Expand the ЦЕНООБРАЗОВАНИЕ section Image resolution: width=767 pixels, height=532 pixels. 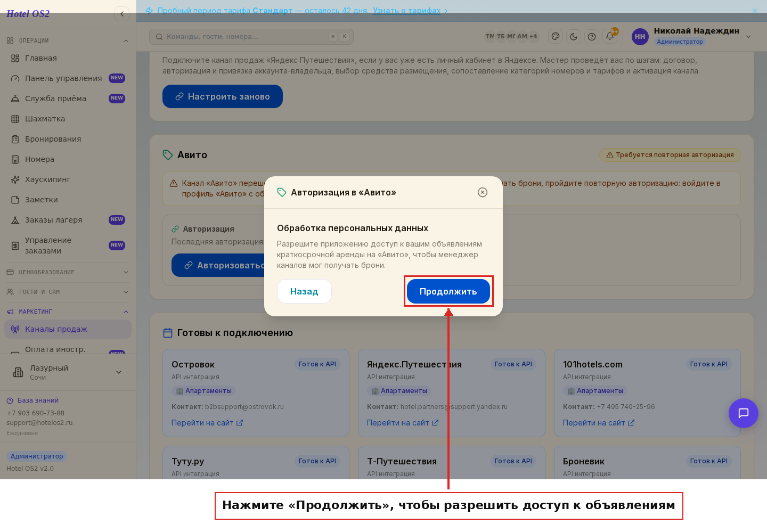click(68, 272)
